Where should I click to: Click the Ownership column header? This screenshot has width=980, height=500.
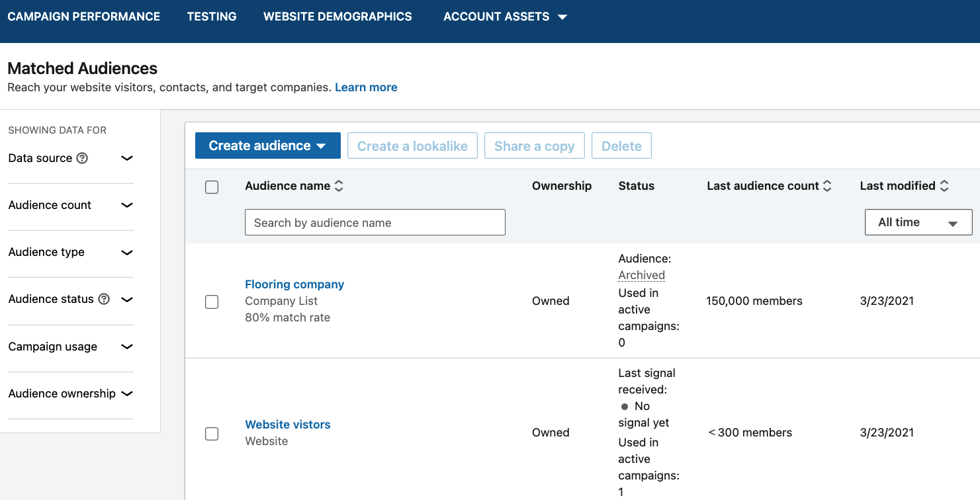click(x=562, y=186)
